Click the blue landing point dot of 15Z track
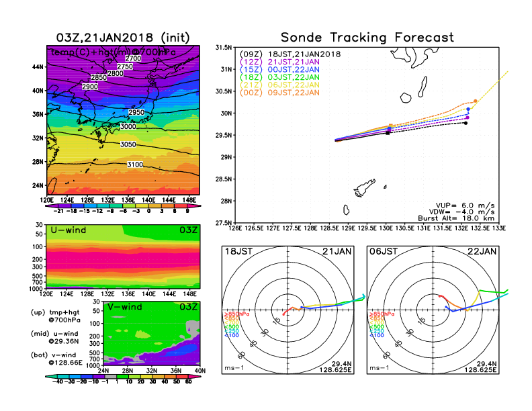Viewport: 532px width, 411px height. pyautogui.click(x=468, y=109)
